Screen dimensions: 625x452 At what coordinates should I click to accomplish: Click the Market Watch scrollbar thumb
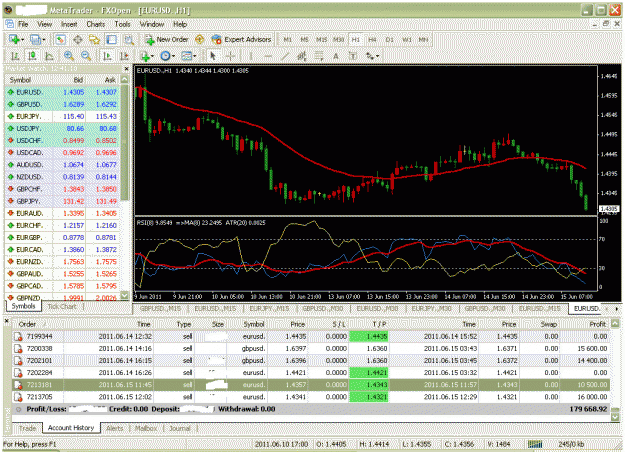[x=125, y=141]
